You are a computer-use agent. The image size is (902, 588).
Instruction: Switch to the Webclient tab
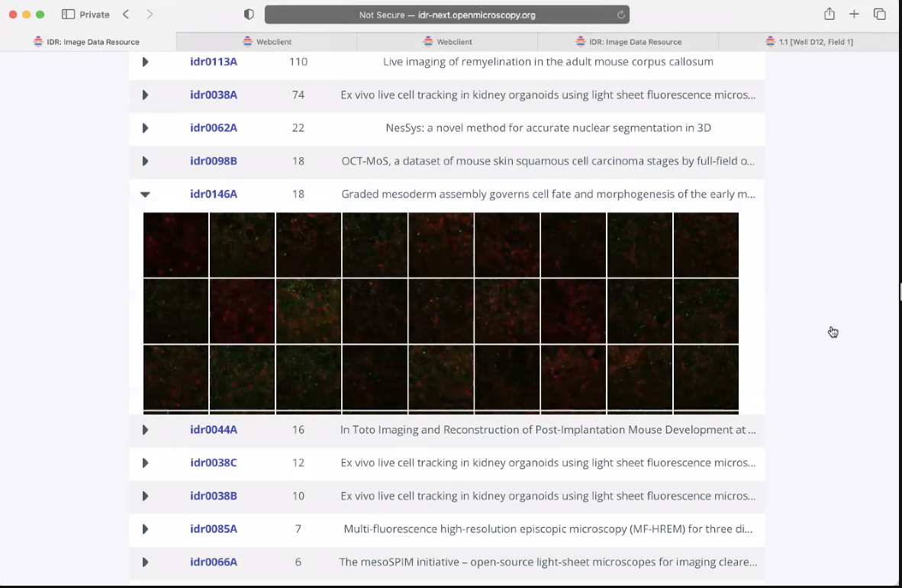[268, 42]
